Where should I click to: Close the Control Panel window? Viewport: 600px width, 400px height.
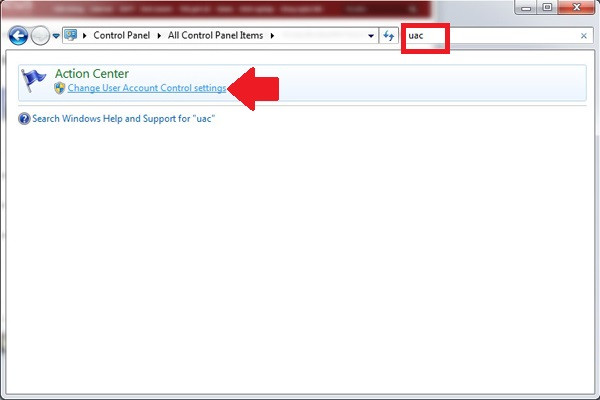coord(577,7)
